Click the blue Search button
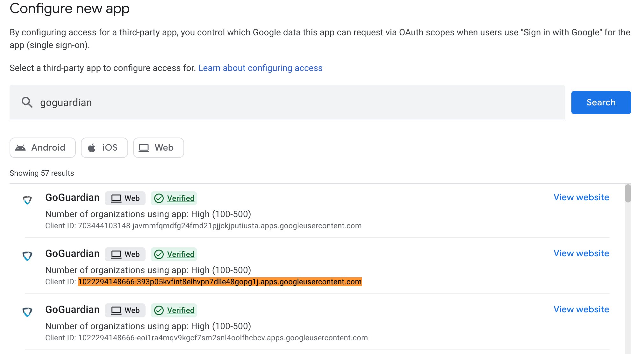The width and height of the screenshot is (644, 354). coord(601,103)
